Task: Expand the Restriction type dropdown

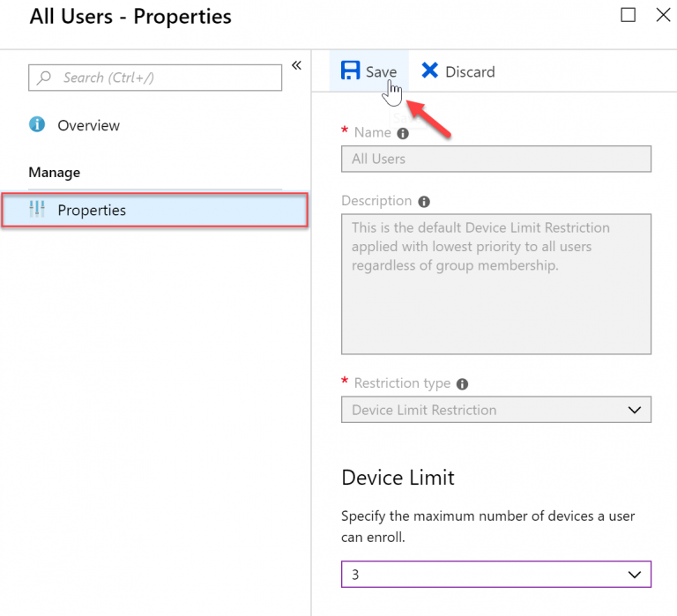Action: [496, 410]
